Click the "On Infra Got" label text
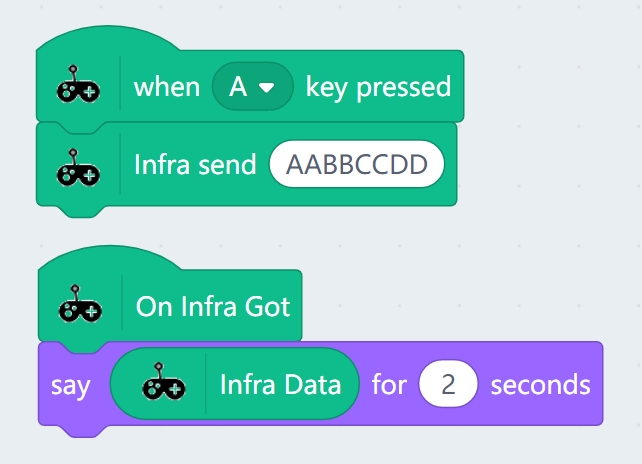 point(213,305)
